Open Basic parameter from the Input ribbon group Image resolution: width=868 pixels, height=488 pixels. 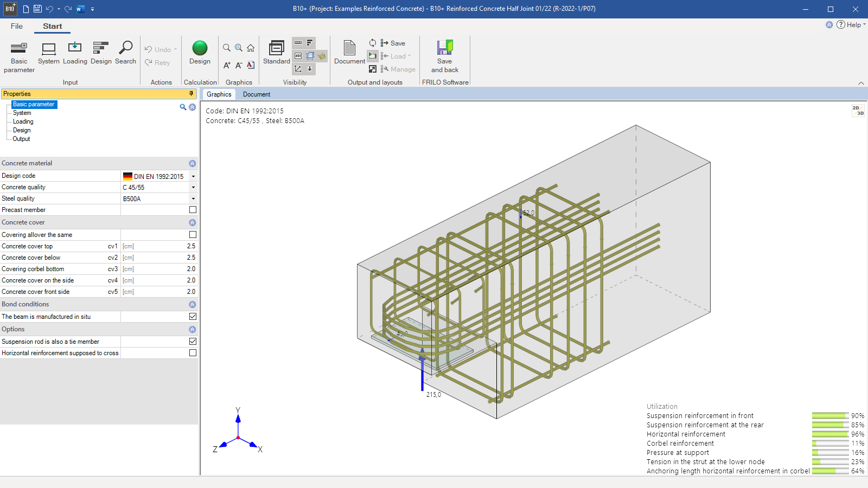point(19,57)
